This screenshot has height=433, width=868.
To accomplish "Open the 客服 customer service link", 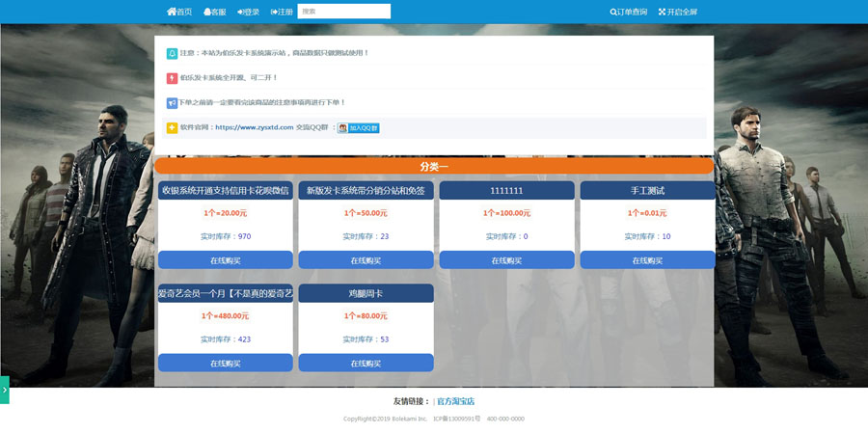I will pos(215,12).
